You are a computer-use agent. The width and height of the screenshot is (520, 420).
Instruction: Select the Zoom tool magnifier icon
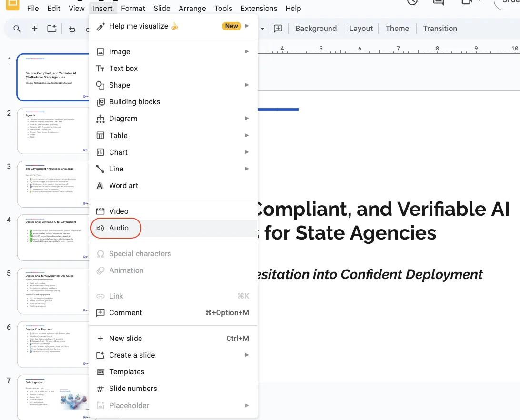point(17,29)
